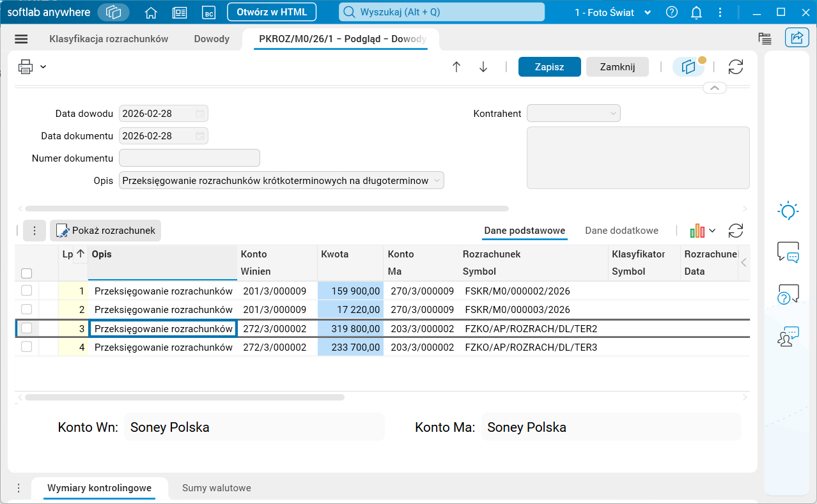
Task: Select the PKROZ/M0/26/1 Podgląd tab
Action: (x=342, y=39)
